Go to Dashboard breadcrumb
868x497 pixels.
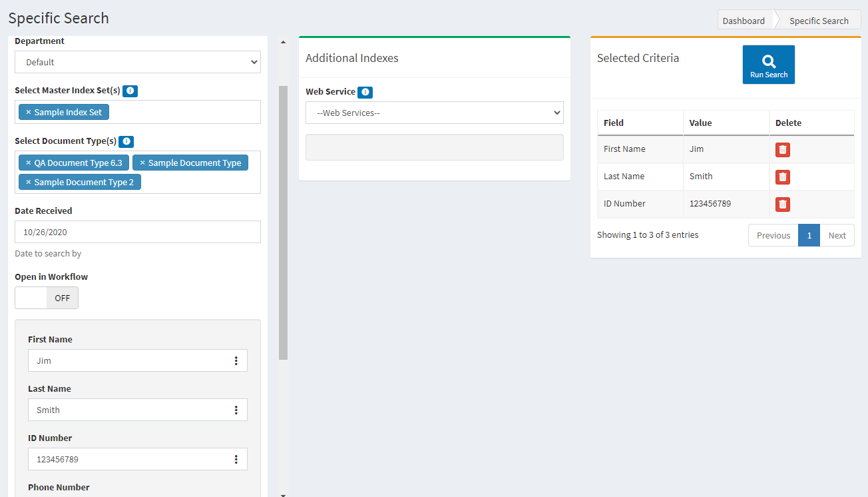[x=744, y=21]
